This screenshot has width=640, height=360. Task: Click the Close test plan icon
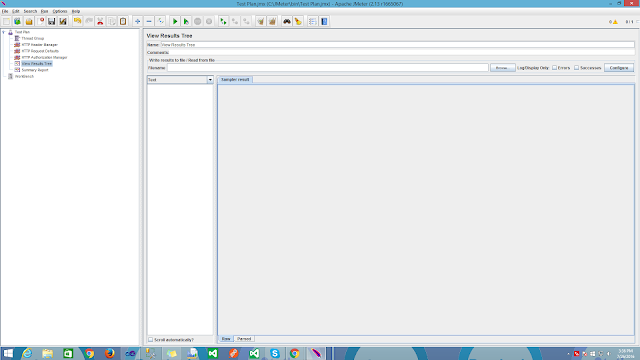[40, 21]
